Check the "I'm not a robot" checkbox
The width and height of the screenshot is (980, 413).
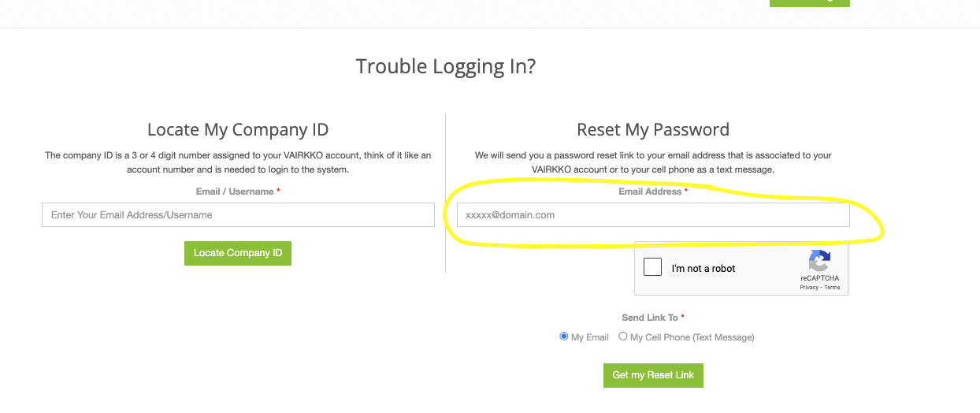652,267
